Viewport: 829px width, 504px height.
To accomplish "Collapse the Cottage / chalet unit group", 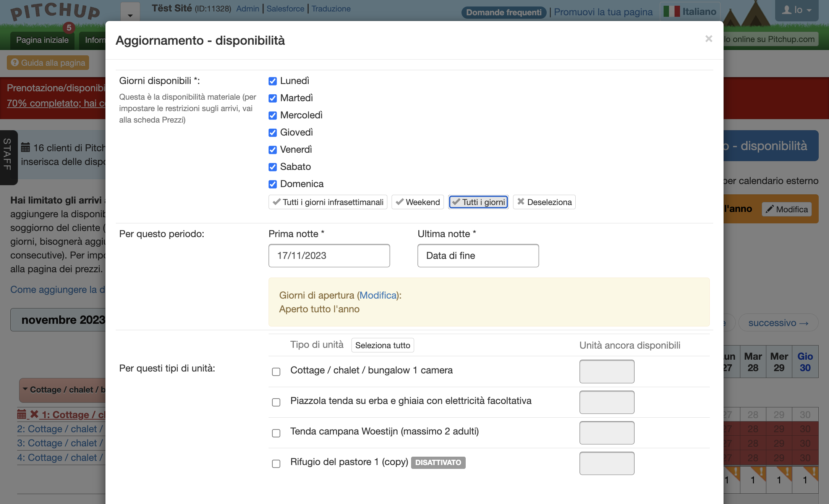I will pyautogui.click(x=63, y=390).
